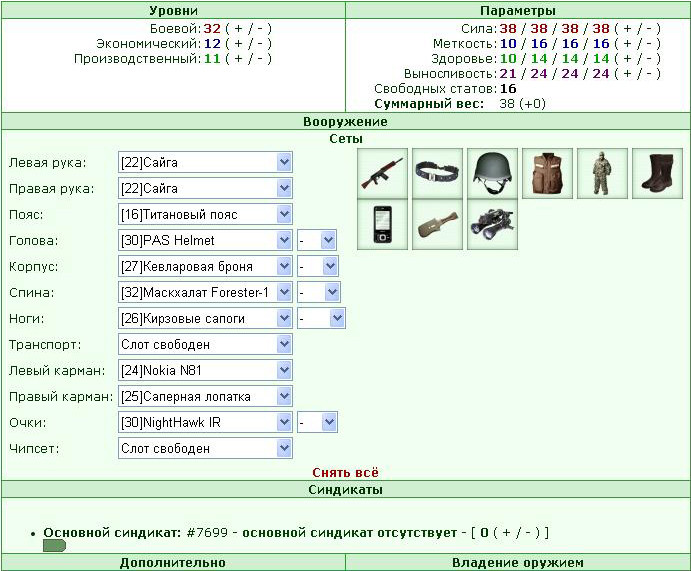Click the Параметры section header
This screenshot has width=691, height=571.
(x=518, y=11)
